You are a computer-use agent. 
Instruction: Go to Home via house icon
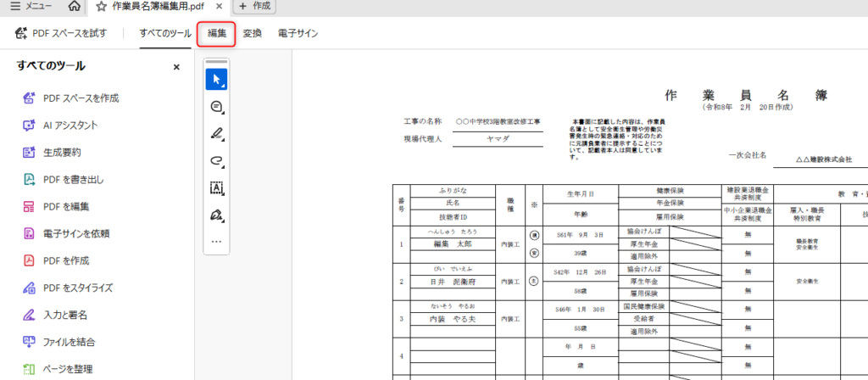(x=75, y=7)
